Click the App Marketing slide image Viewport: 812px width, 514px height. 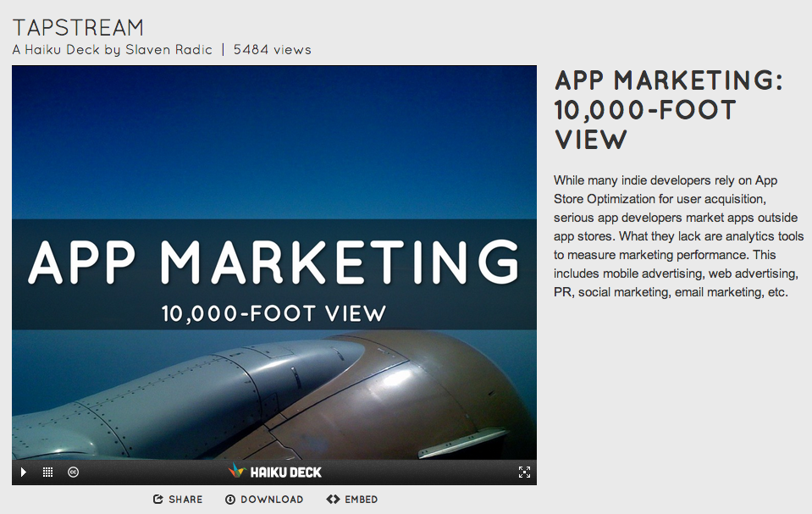[x=273, y=390]
